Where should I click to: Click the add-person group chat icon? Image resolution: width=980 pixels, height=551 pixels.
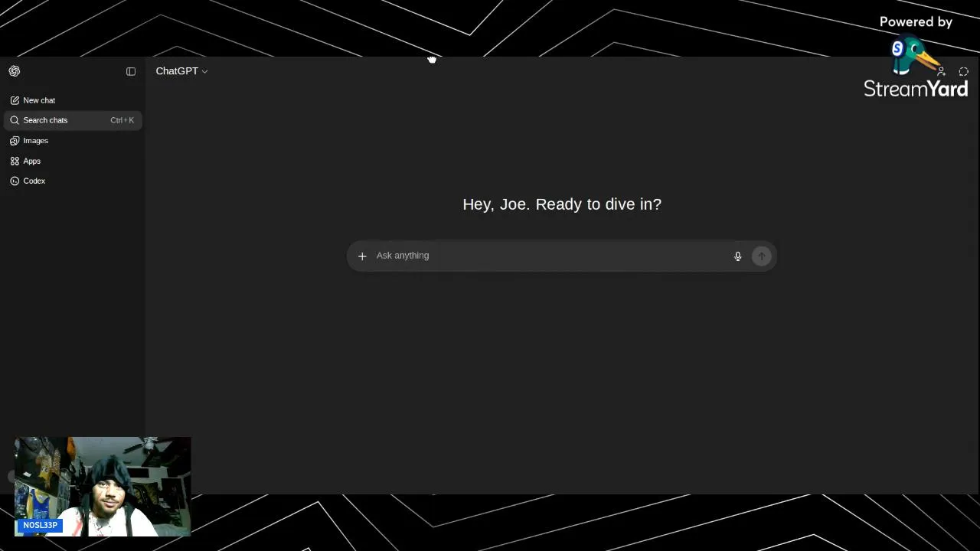941,72
